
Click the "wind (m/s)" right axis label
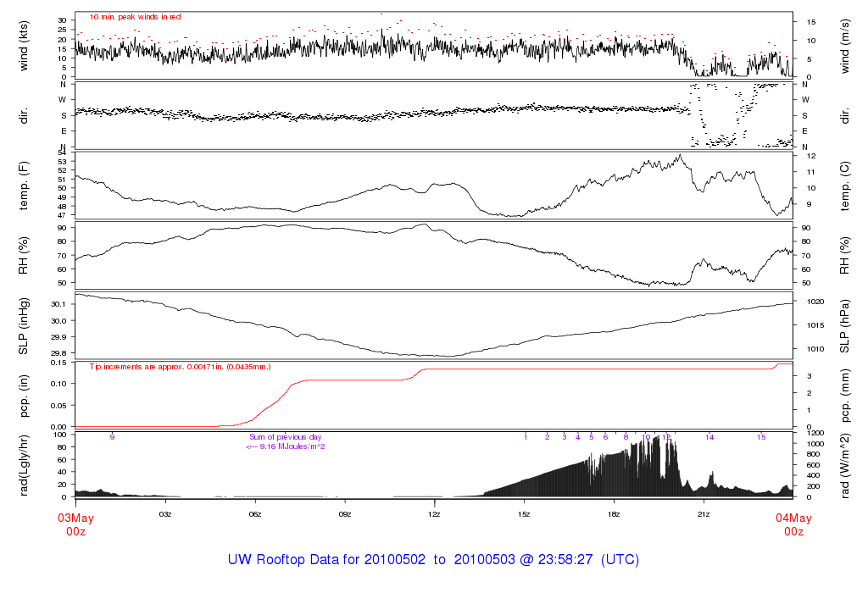(848, 46)
